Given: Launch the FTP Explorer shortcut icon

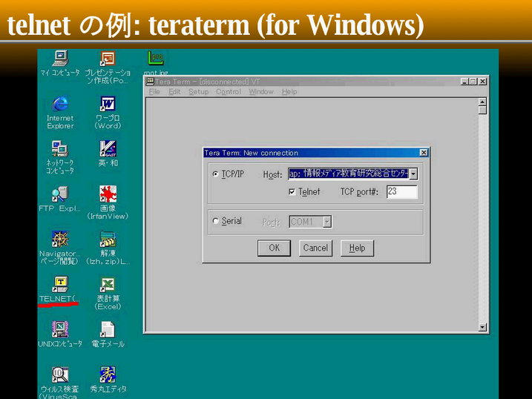Looking at the screenshot, I should point(60,194).
